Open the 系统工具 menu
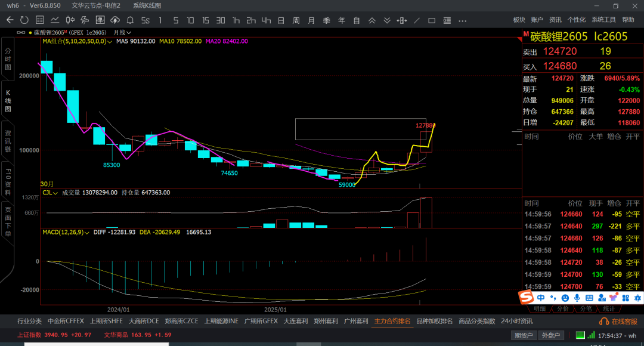Viewport: 644px width, 346px height. click(x=603, y=20)
